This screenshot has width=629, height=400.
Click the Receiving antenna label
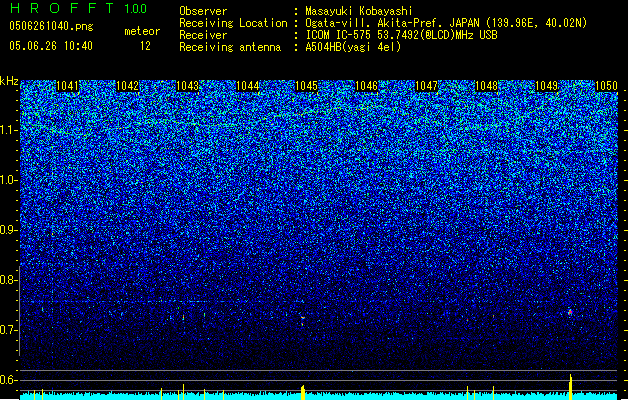coord(230,47)
